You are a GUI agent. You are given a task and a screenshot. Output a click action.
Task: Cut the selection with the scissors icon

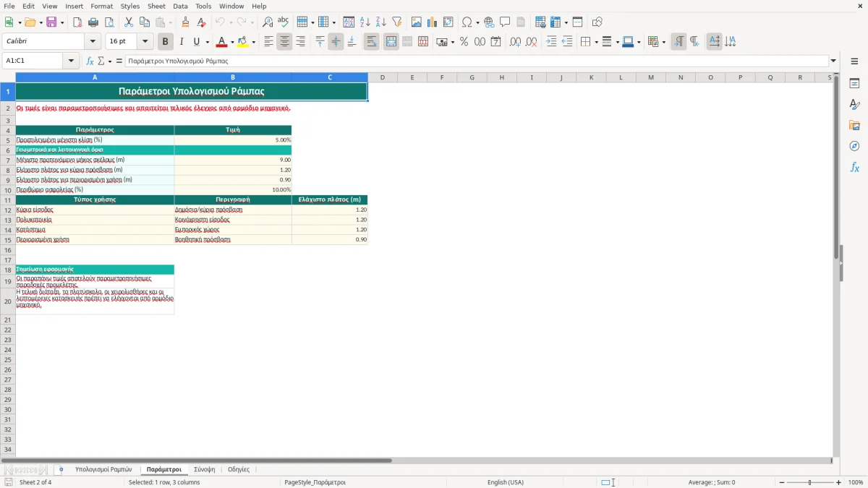128,22
